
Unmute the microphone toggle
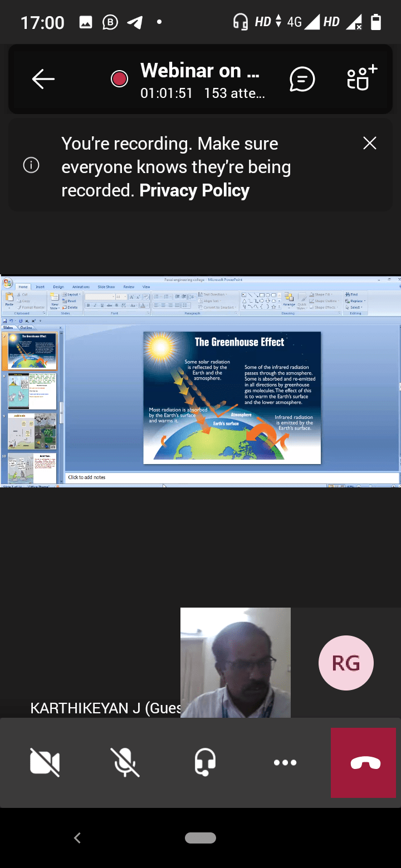pos(125,763)
